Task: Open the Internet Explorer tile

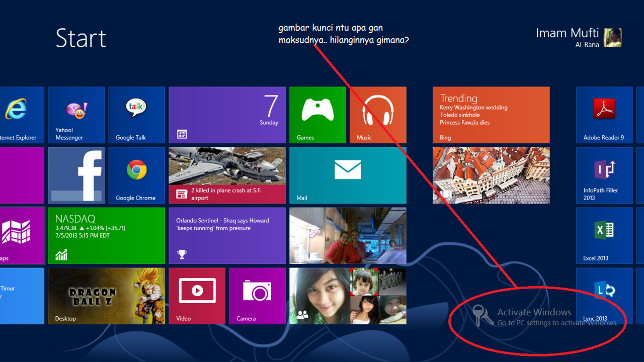Action: (22, 115)
